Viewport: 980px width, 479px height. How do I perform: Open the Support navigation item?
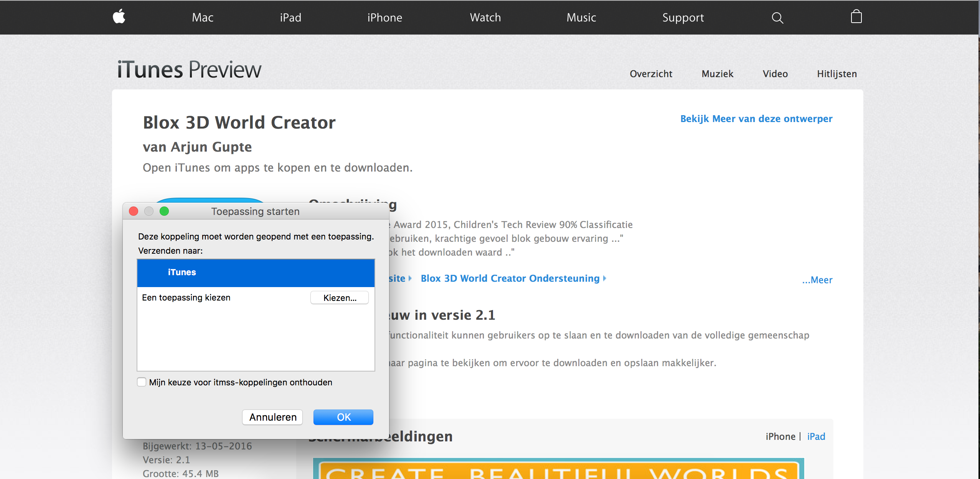click(683, 18)
